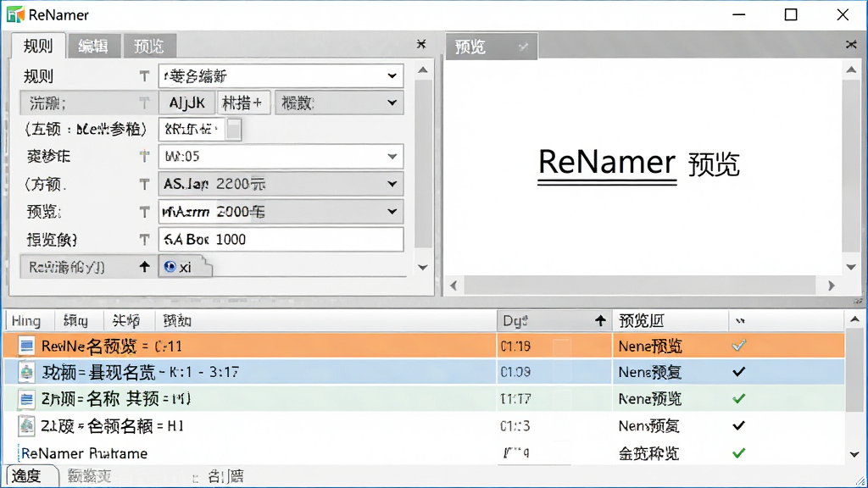Click the input field containing 1000
The image size is (868, 488).
281,239
